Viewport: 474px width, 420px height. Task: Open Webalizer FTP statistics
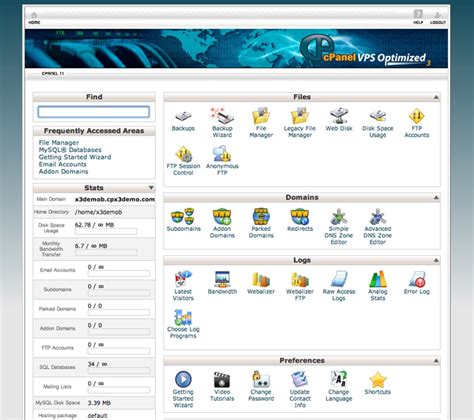point(300,286)
